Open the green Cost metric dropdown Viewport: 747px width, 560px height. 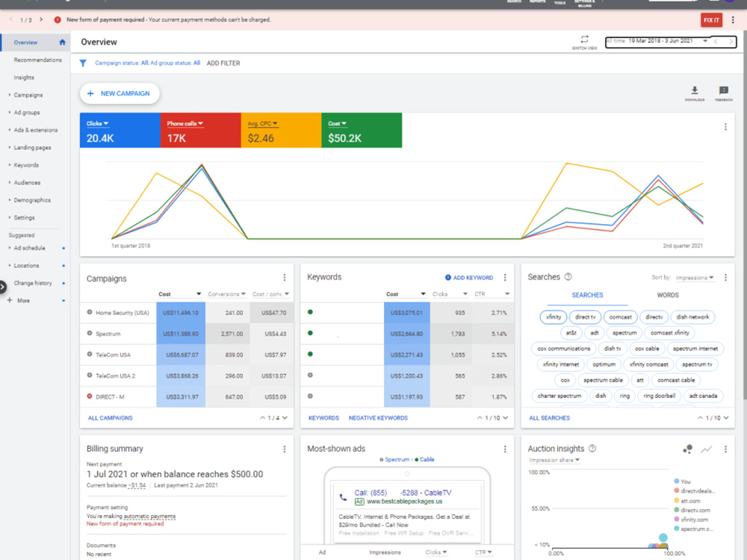(x=338, y=123)
